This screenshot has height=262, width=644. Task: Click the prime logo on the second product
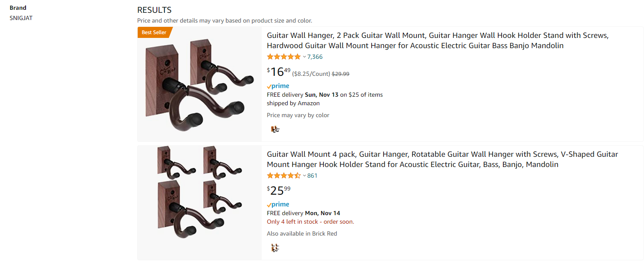(x=278, y=204)
